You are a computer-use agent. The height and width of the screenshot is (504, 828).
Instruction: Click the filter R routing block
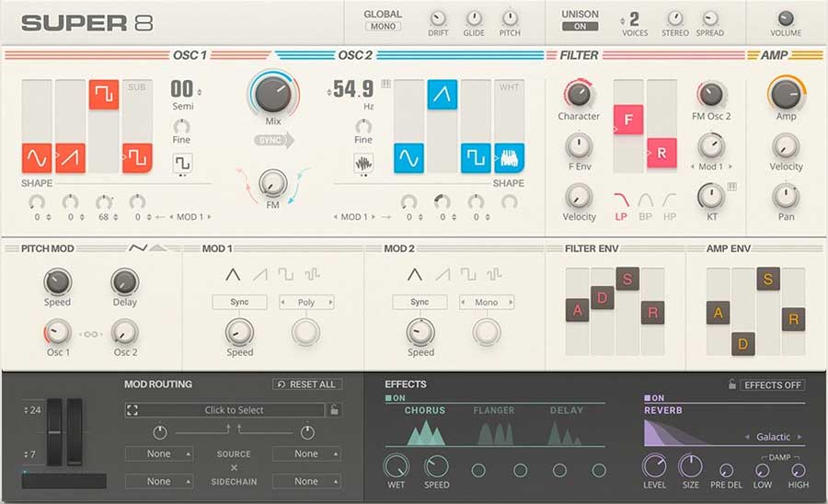661,153
